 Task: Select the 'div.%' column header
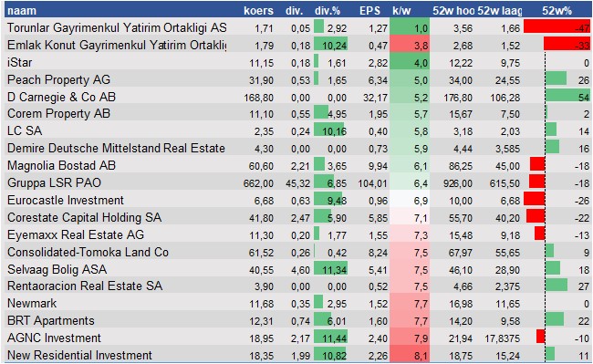(328, 11)
